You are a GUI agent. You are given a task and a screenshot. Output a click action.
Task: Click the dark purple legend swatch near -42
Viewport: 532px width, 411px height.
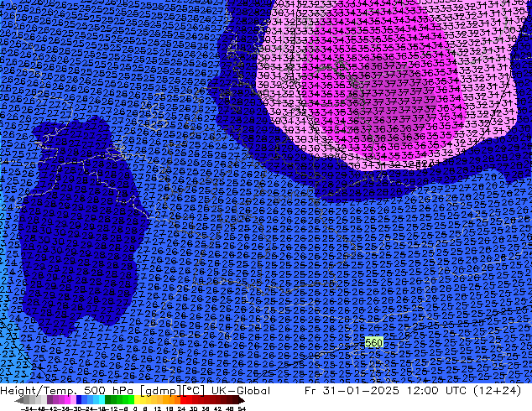50,399
